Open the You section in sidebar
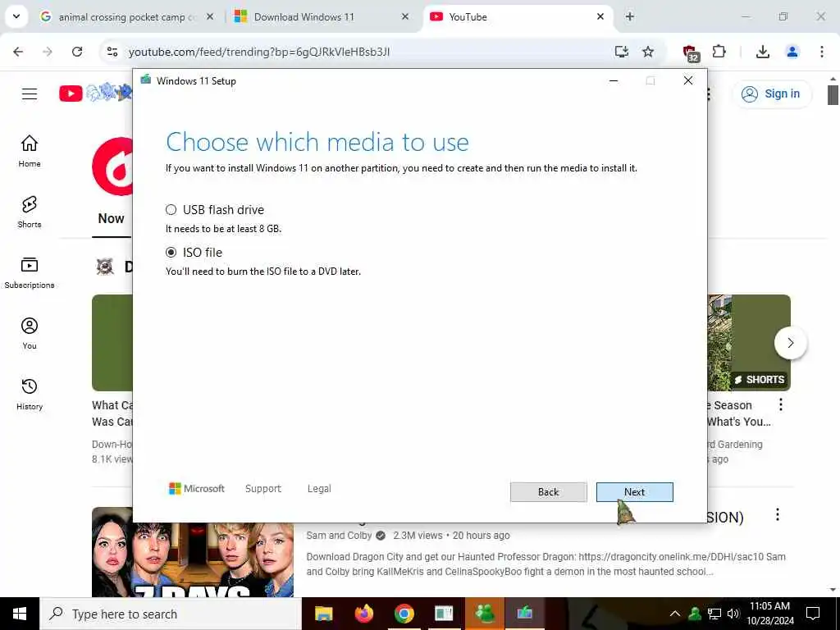 tap(30, 333)
